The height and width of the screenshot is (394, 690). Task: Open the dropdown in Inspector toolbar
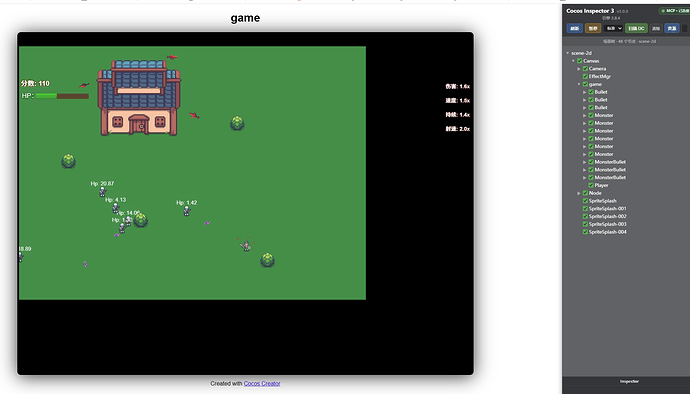coord(613,28)
